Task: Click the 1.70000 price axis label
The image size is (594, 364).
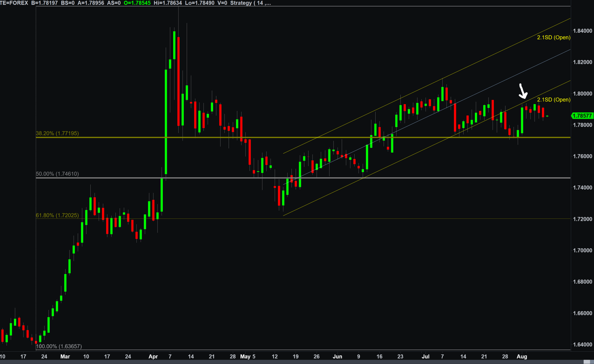Action: [583, 251]
